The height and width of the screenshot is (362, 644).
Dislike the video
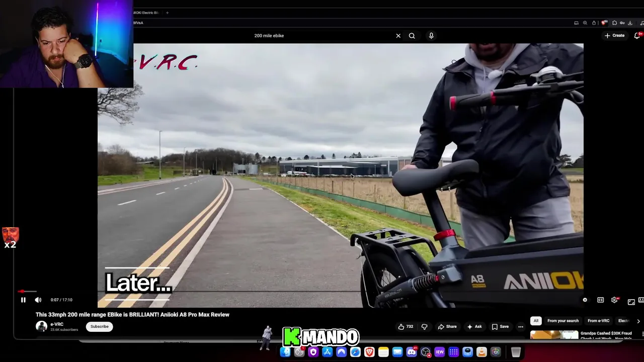tap(424, 327)
